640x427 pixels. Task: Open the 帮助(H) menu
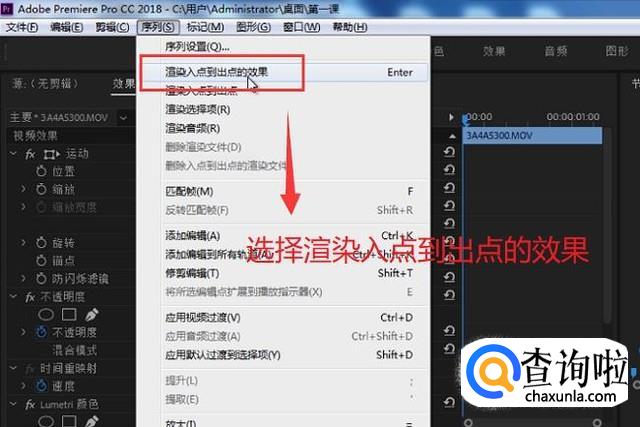point(350,27)
